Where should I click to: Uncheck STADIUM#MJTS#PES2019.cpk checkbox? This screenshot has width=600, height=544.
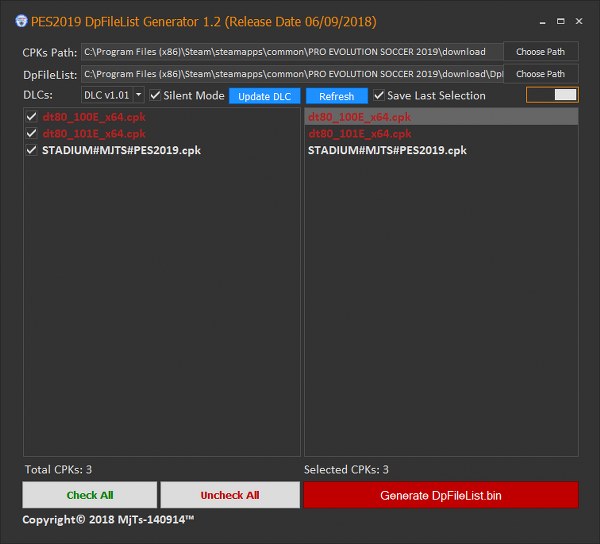coord(32,150)
